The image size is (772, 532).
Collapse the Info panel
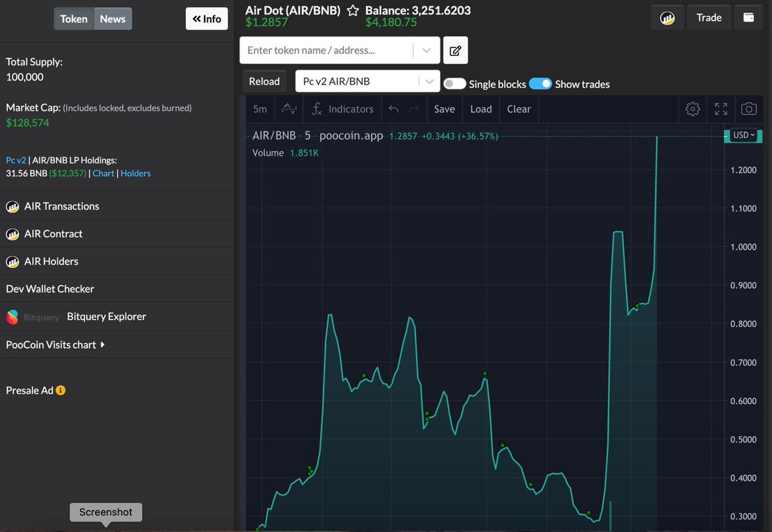pyautogui.click(x=207, y=19)
